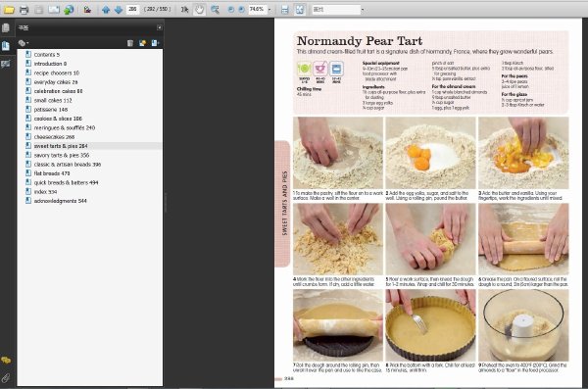Print the document with the printer icon
This screenshot has height=389, width=588.
click(24, 10)
